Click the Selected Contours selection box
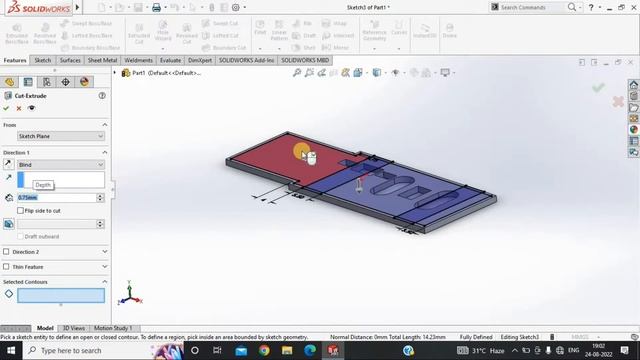This screenshot has width=640, height=360. pyautogui.click(x=61, y=296)
